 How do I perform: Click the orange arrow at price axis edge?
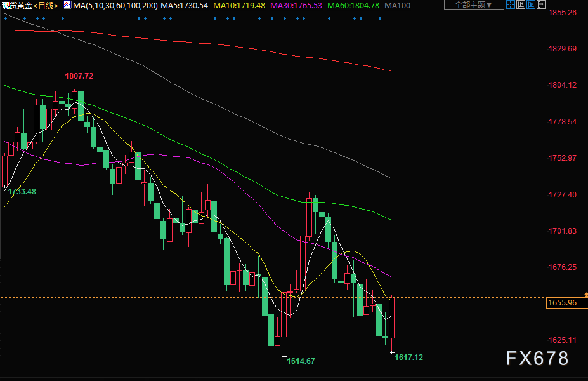[586, 295]
